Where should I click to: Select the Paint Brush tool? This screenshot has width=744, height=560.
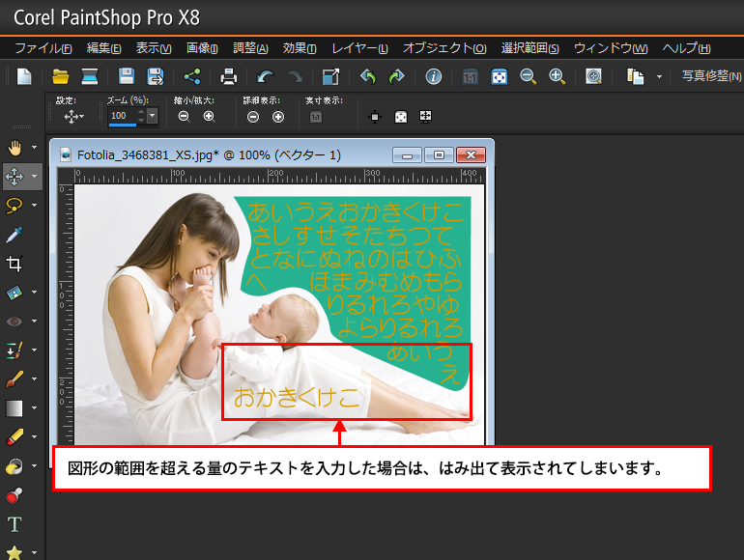click(x=14, y=379)
